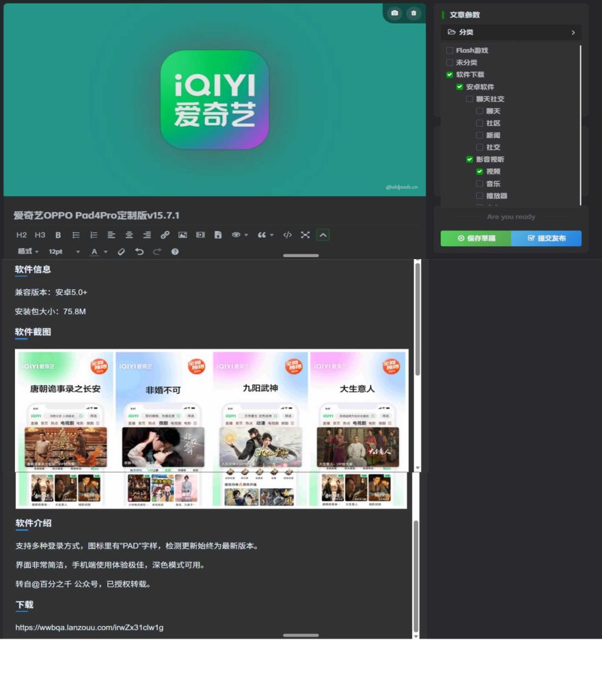
Task: Click the 软件信息 heading
Action: point(33,269)
